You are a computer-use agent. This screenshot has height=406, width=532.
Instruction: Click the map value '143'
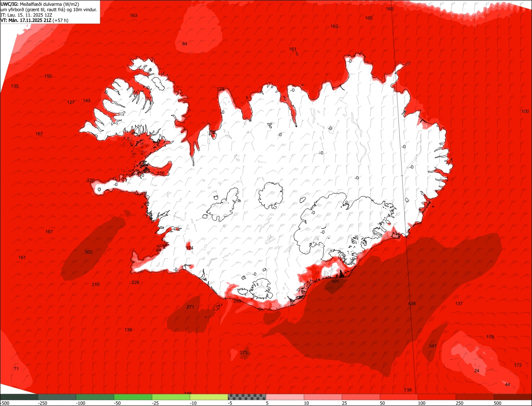(x=86, y=101)
